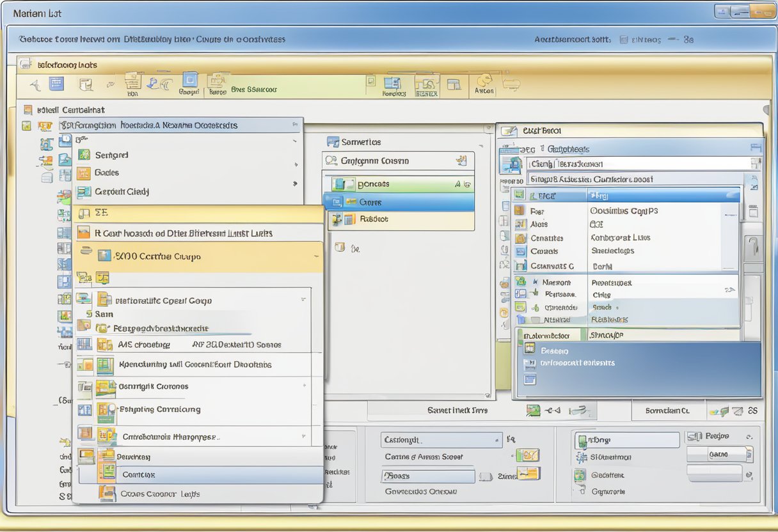Toggle the small checkbox left of Zime
The height and width of the screenshot is (532, 778).
click(x=486, y=476)
